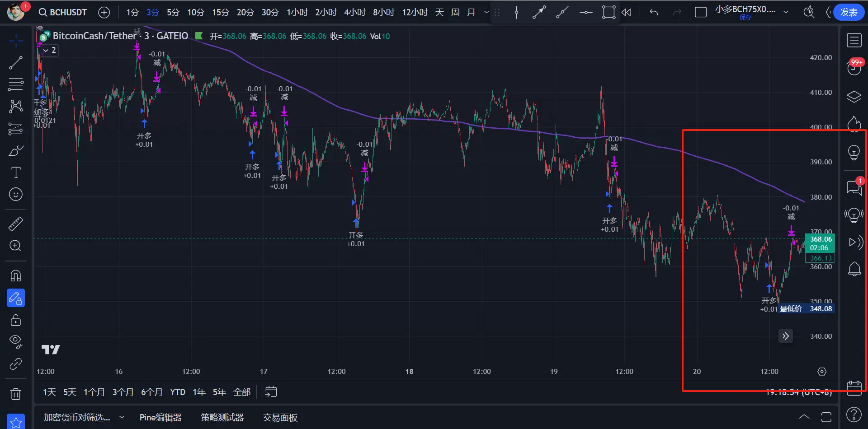This screenshot has height=429, width=868.
Task: Hide all drawings with eye icon
Action: 16,341
